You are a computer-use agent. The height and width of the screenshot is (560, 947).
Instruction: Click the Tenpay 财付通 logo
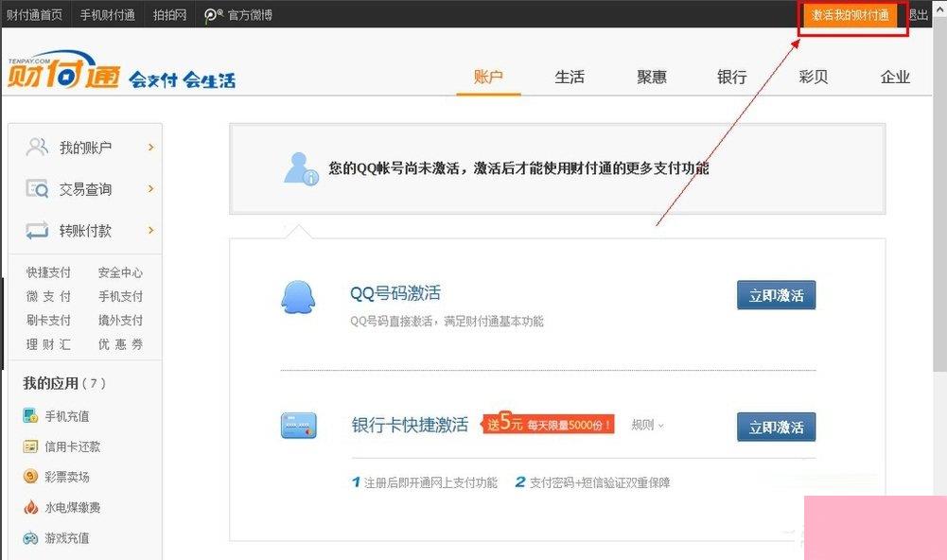coord(63,69)
